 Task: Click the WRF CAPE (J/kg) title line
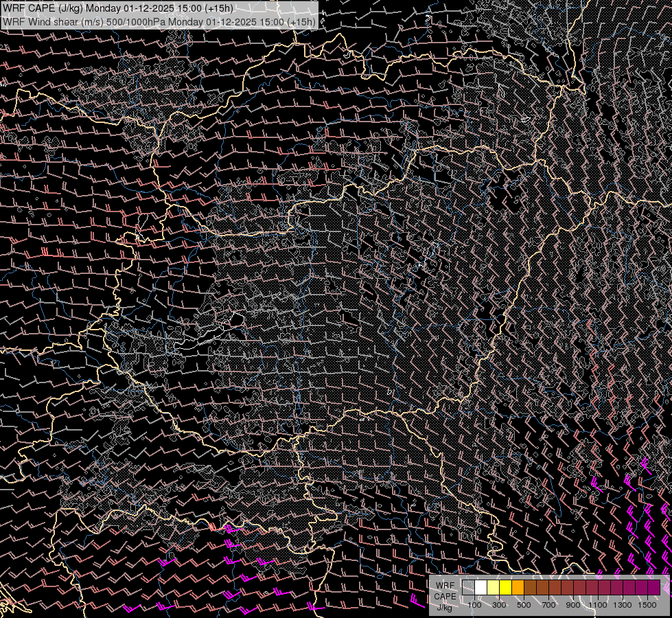point(117,8)
